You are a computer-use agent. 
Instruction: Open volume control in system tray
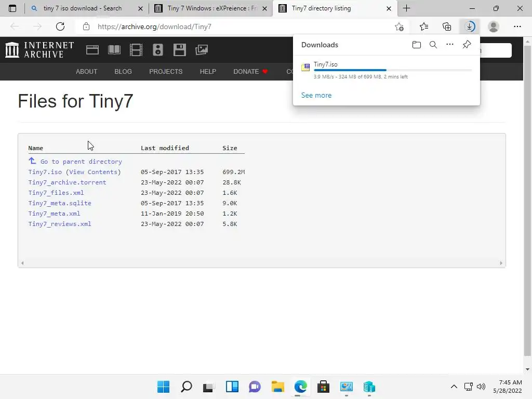click(x=481, y=387)
